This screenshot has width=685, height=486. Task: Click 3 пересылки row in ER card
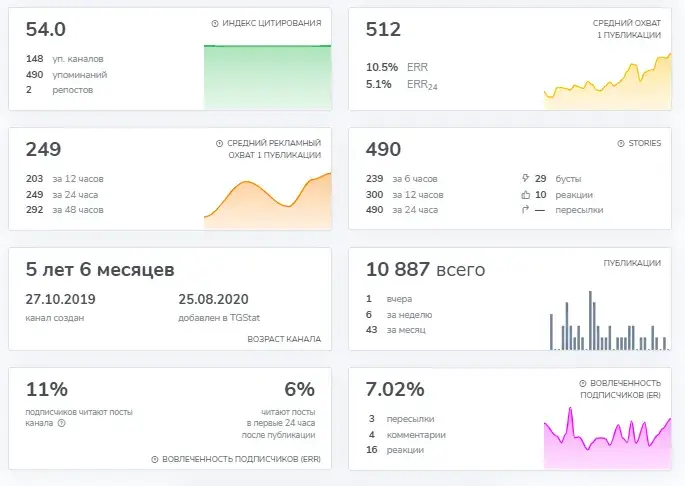coord(401,419)
